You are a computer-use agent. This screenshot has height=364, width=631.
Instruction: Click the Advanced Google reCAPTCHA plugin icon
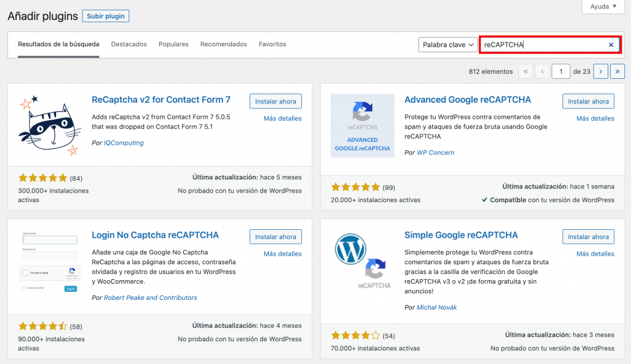[362, 126]
